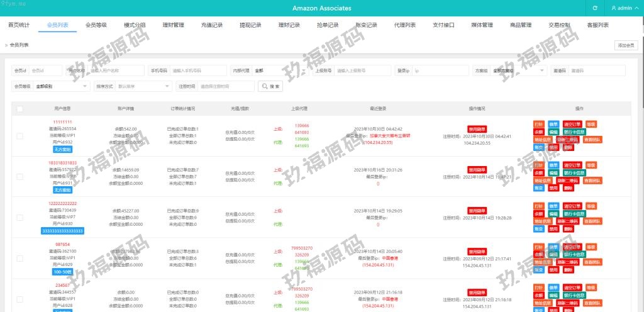Viewport: 644px width, 312px height.
Task: Toggle the select-all checkbox in table header
Action: [x=20, y=109]
